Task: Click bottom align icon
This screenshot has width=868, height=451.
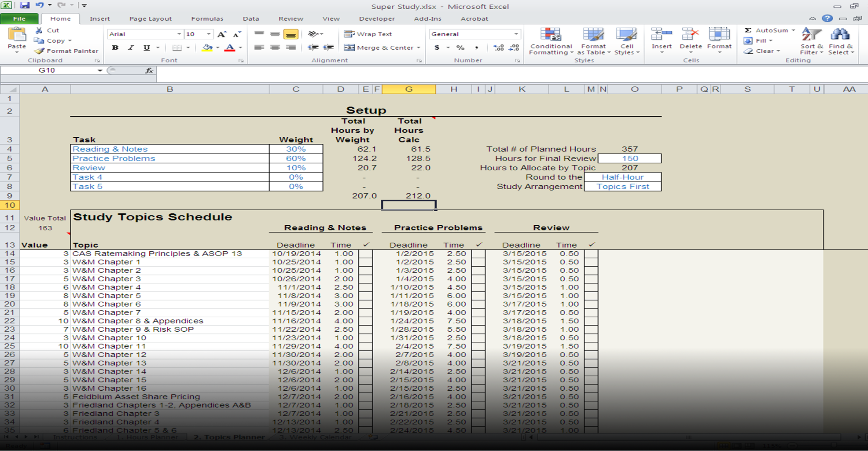Action: (x=291, y=34)
